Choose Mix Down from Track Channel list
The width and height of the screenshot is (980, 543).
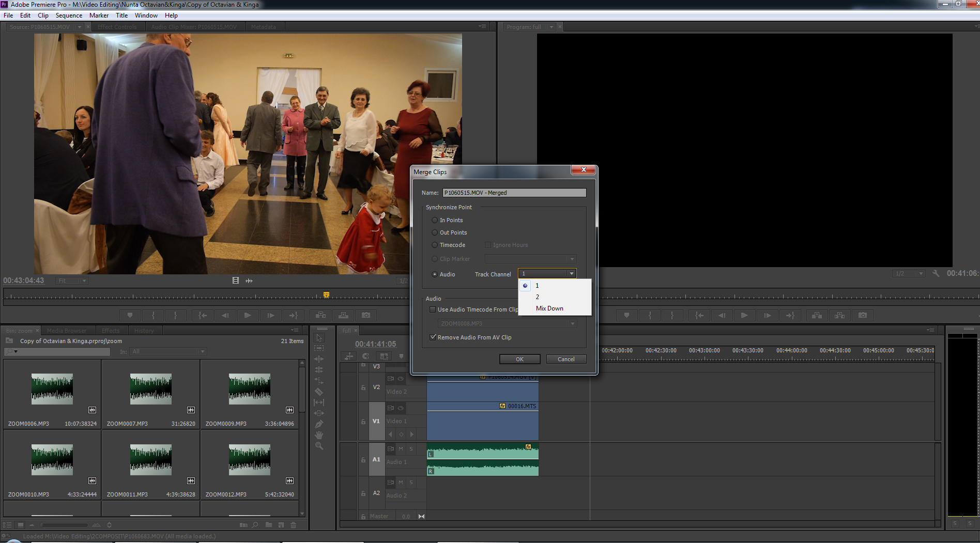point(549,308)
